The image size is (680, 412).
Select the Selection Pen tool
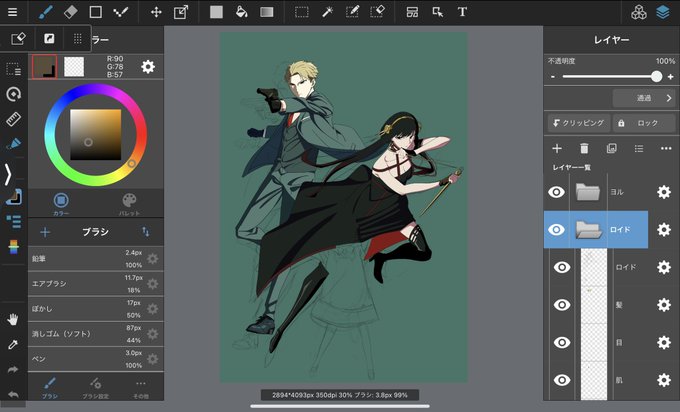coord(352,12)
